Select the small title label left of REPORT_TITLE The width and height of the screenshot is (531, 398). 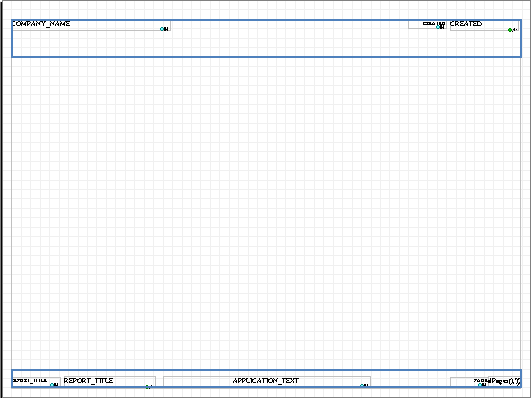point(36,381)
